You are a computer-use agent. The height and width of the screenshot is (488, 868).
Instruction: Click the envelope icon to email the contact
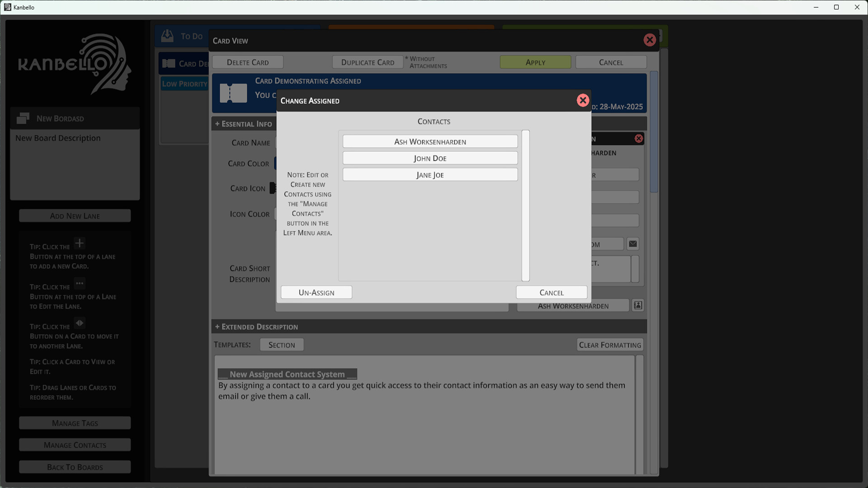[x=632, y=244]
